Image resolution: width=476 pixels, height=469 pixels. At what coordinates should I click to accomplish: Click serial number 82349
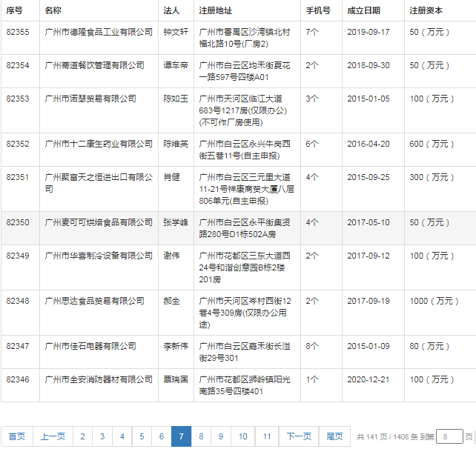[18, 256]
